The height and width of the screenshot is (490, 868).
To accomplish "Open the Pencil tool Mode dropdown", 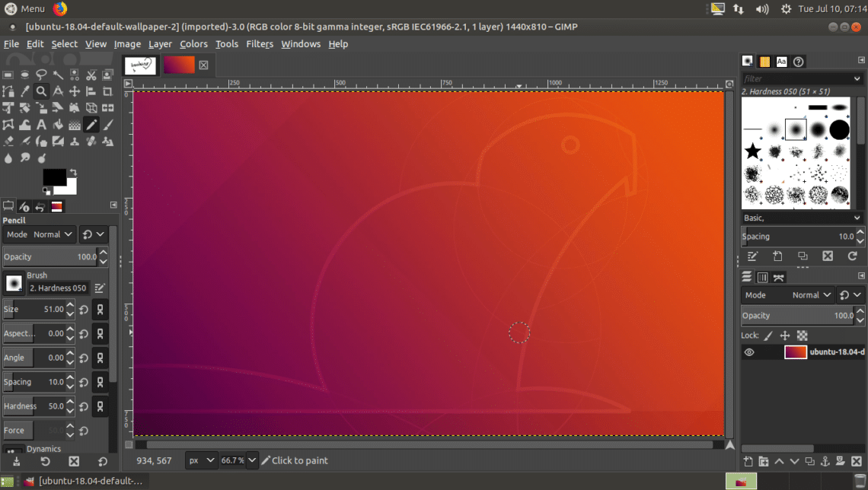I will (x=52, y=234).
